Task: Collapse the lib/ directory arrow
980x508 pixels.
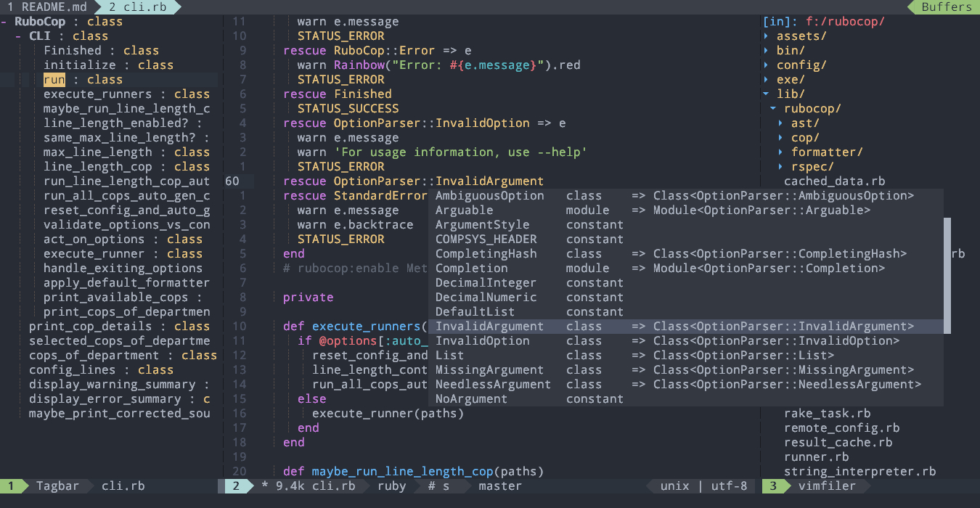Action: pyautogui.click(x=767, y=94)
